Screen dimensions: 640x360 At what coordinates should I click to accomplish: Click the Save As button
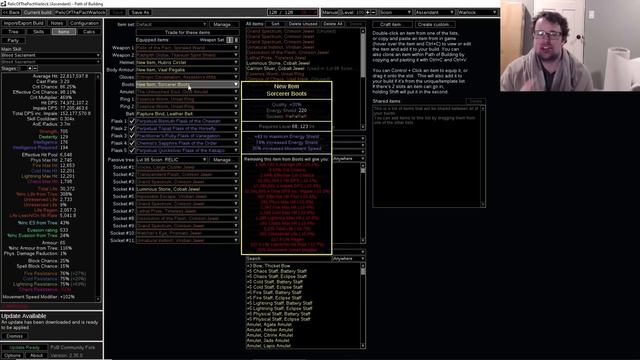tap(140, 12)
